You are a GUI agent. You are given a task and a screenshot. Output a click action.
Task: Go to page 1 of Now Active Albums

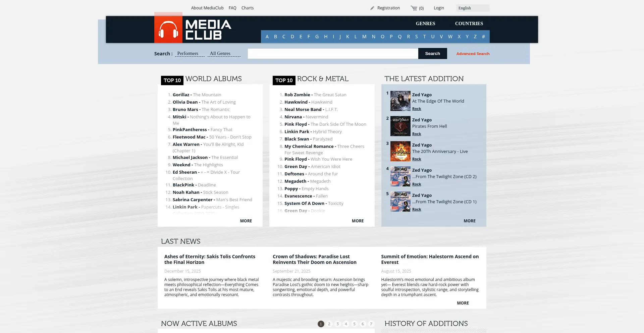click(x=321, y=324)
